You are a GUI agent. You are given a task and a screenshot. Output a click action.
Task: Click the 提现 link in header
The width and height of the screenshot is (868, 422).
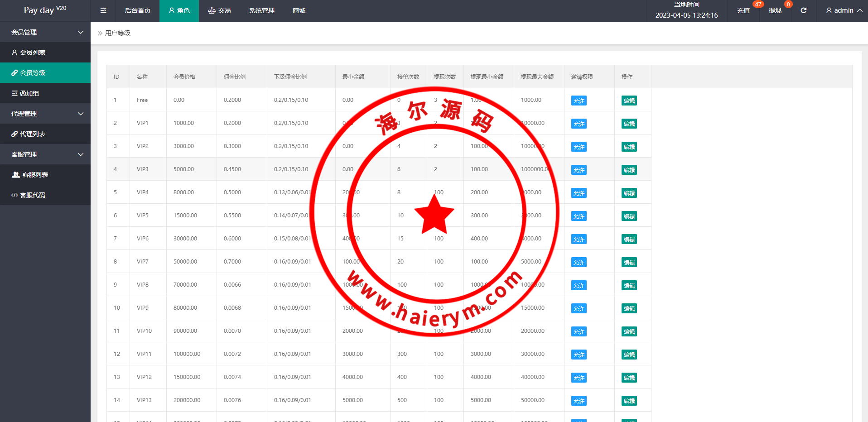tap(775, 10)
